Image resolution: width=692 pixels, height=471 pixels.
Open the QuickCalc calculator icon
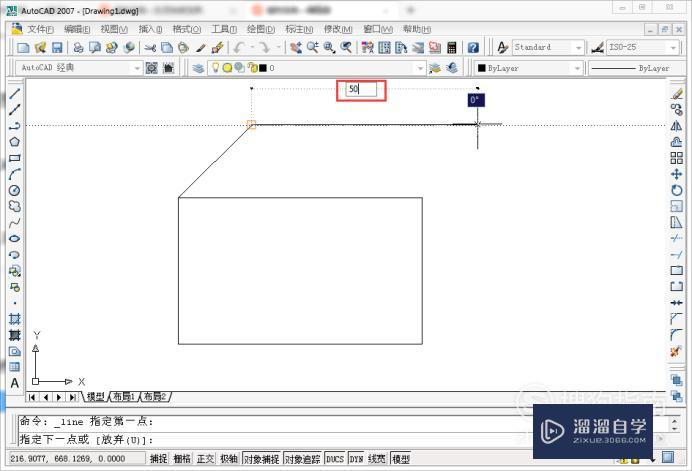[451, 47]
